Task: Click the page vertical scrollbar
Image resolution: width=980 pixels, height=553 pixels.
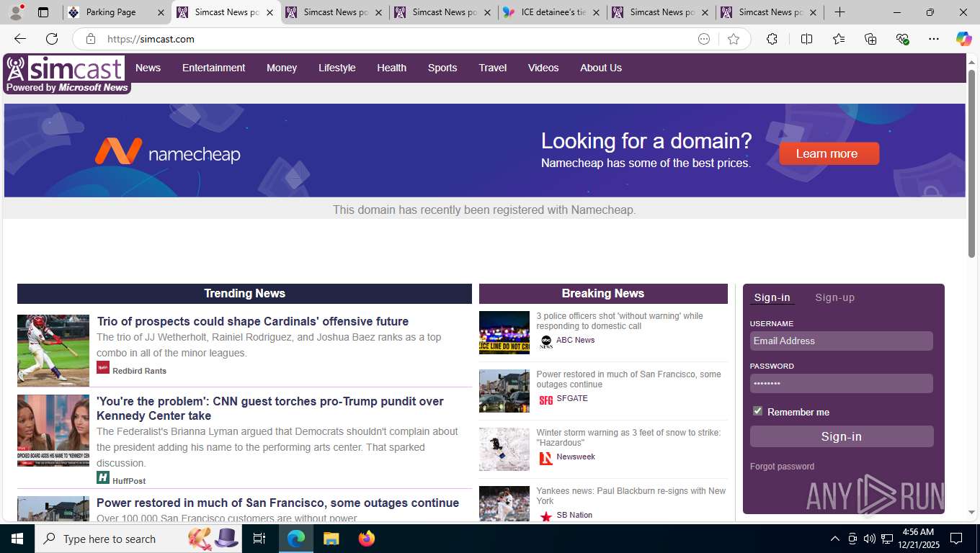Action: tap(972, 163)
